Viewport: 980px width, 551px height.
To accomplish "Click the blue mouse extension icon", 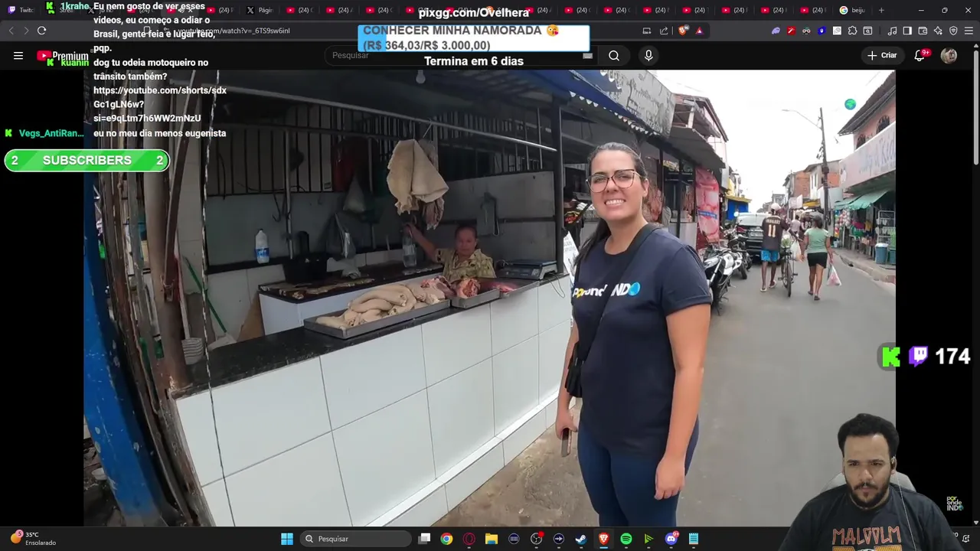I will 822,31.
